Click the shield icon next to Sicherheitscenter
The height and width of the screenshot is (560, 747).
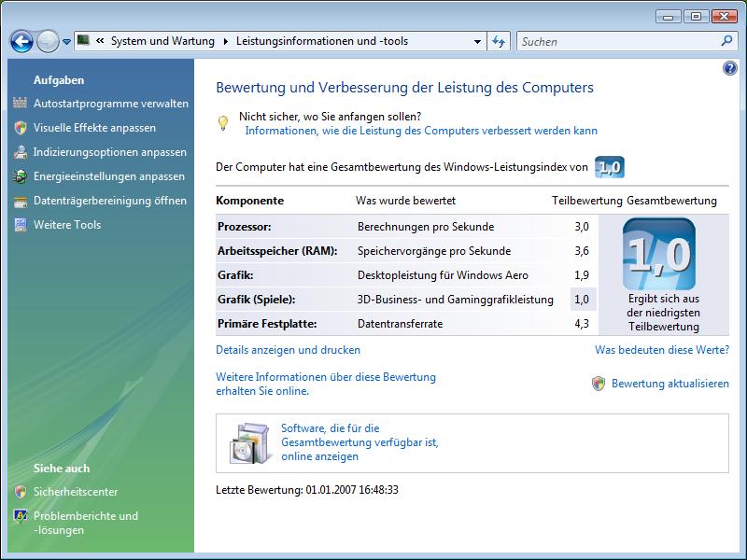(x=21, y=491)
